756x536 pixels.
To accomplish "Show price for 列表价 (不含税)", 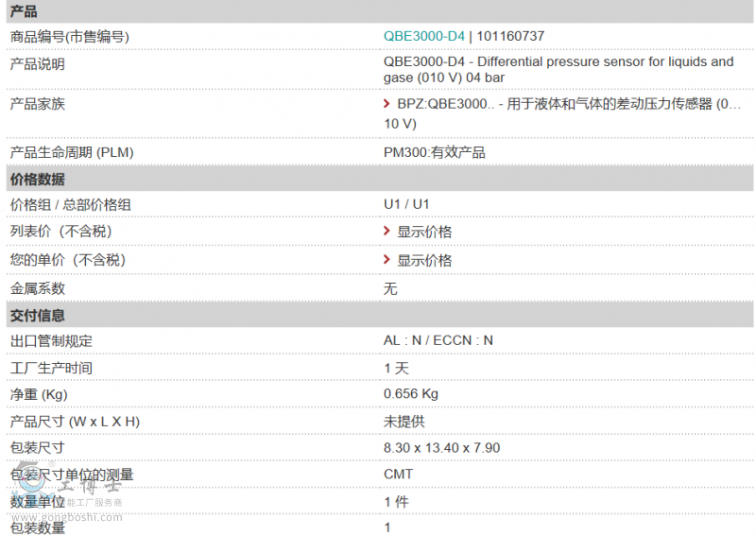I will click(x=424, y=232).
